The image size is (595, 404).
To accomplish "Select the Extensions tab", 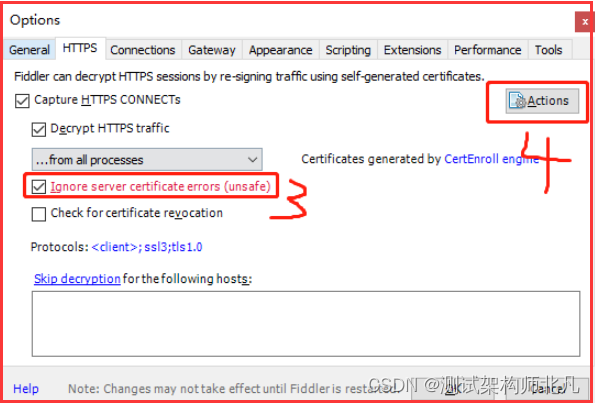I will (x=412, y=50).
